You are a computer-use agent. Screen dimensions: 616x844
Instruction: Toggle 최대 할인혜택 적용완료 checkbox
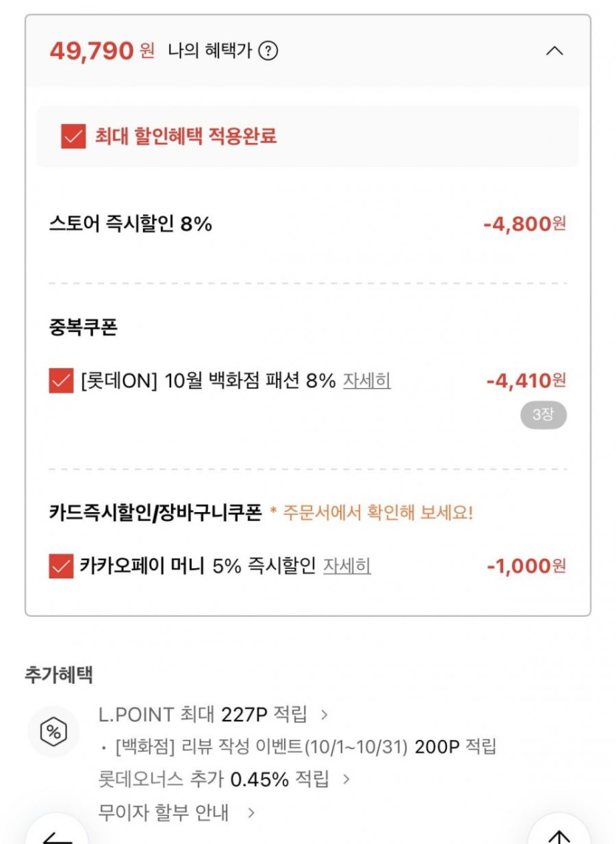(74, 136)
